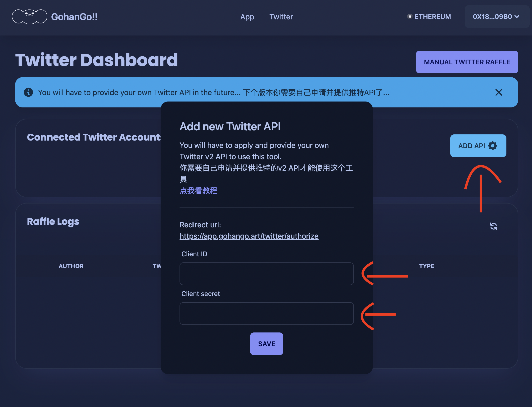532x407 pixels.
Task: Click the 'Redirect url:' label
Action: coord(200,225)
